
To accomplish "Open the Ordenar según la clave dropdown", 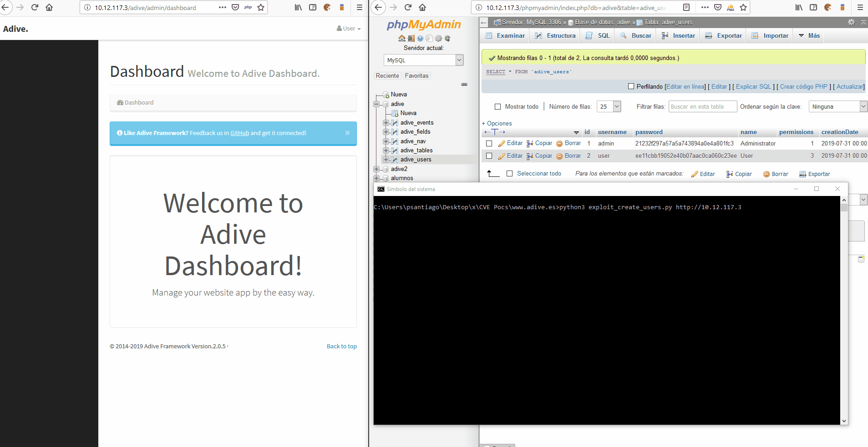I will 838,106.
